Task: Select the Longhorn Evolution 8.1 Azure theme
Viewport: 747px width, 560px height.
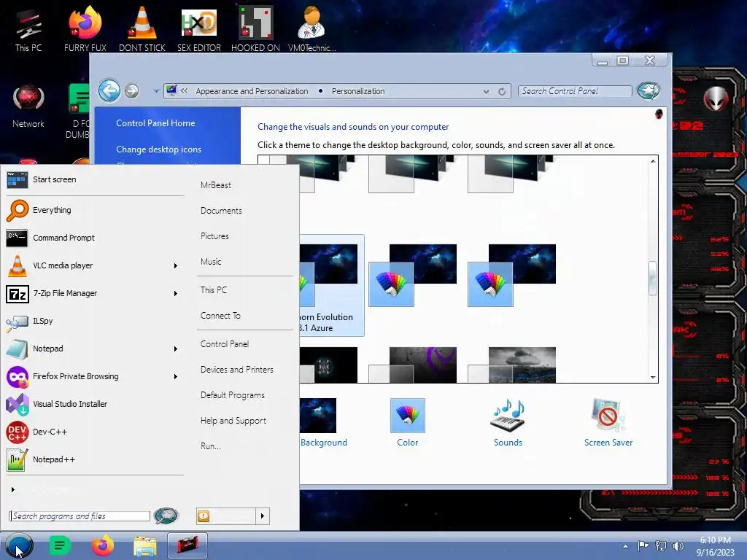Action: pyautogui.click(x=332, y=285)
